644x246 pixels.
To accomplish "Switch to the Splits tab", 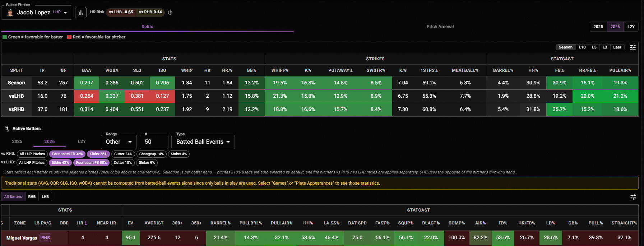I will 147,27.
